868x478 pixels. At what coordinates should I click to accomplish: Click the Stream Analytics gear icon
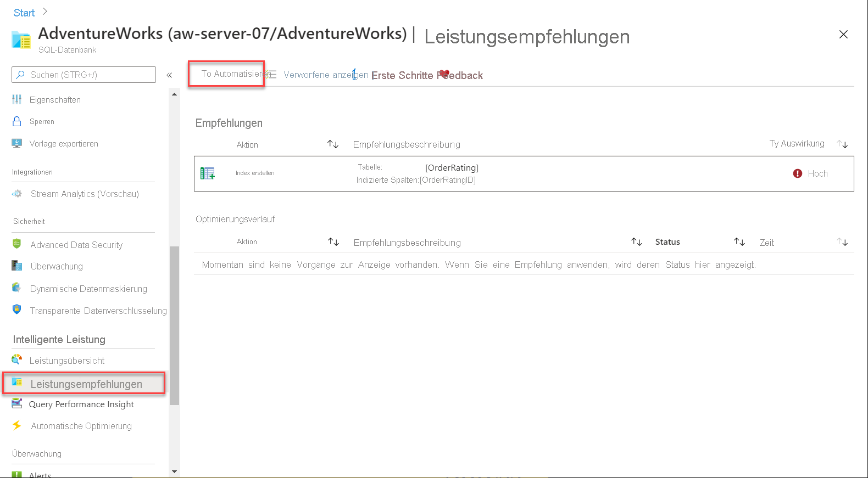click(x=17, y=193)
